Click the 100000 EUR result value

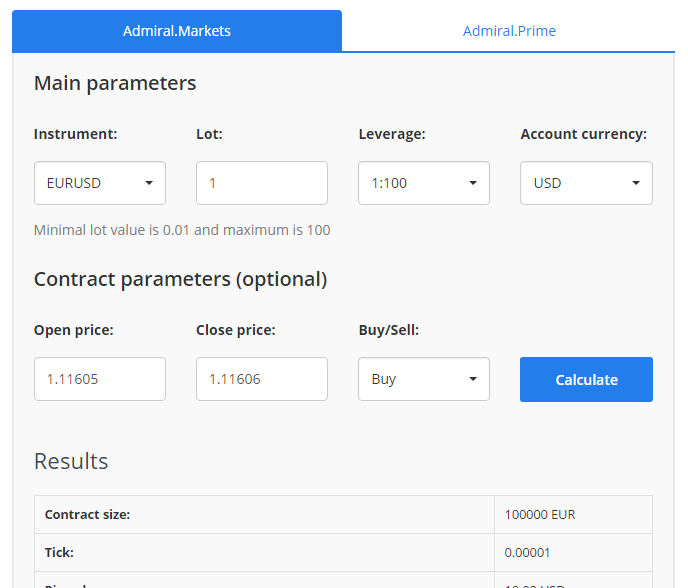click(540, 515)
